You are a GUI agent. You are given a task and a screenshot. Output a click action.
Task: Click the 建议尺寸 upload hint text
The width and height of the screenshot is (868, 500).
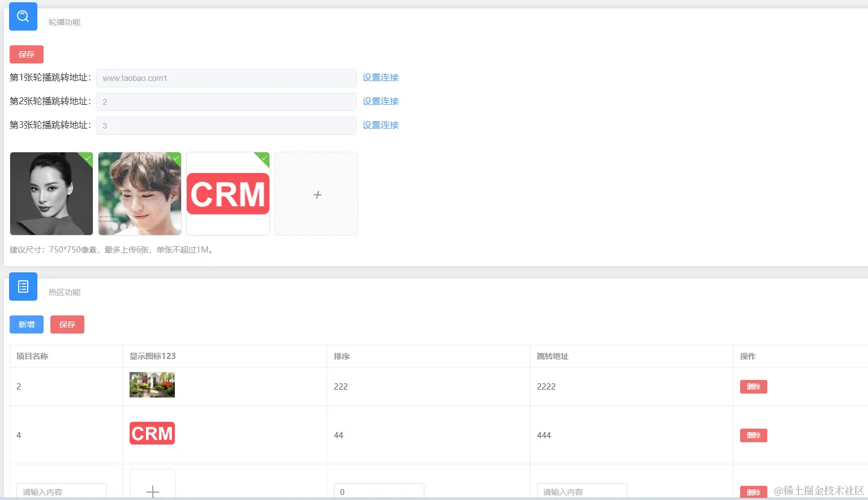click(x=113, y=250)
